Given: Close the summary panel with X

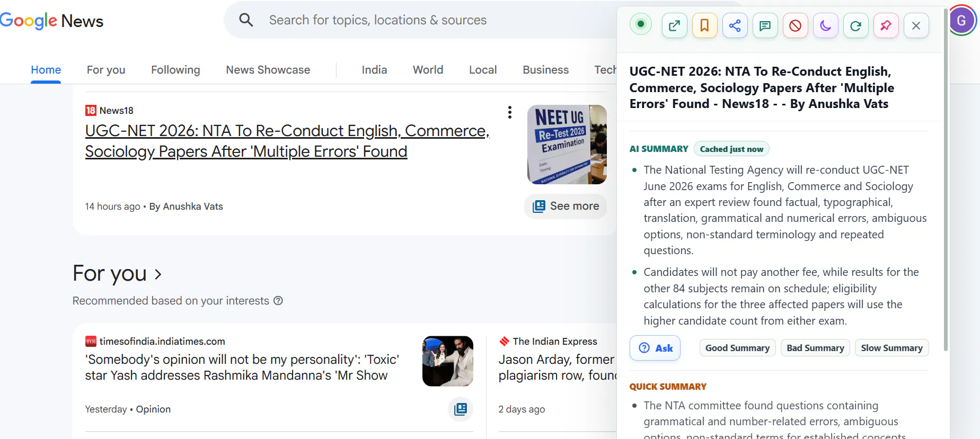Looking at the screenshot, I should click(x=916, y=25).
